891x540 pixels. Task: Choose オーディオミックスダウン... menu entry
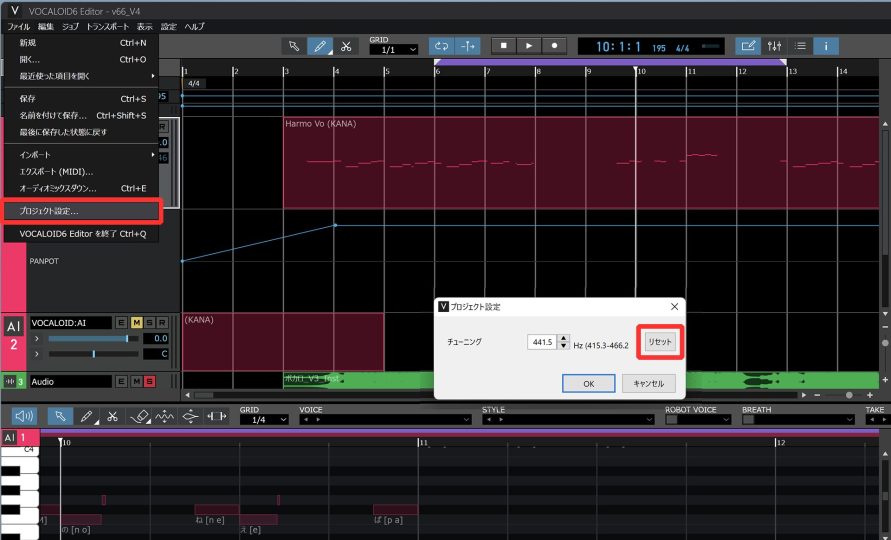(81, 188)
